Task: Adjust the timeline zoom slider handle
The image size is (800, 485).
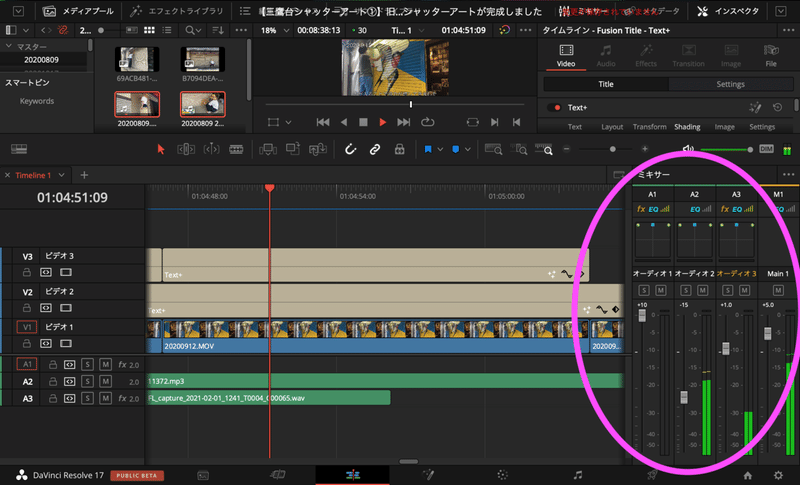Action: pos(613,149)
